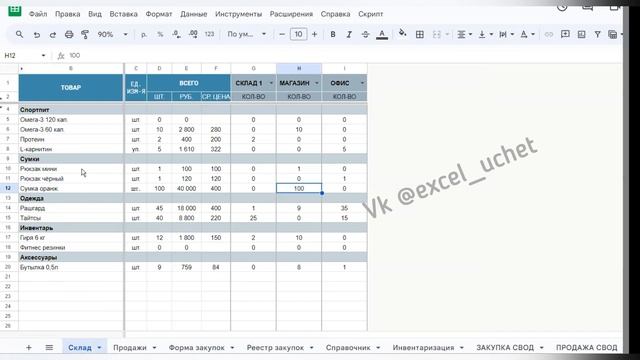Screen dimensions: 640x360
Task: Open the СКЛАД 1 filter dropdown
Action: pos(271,83)
